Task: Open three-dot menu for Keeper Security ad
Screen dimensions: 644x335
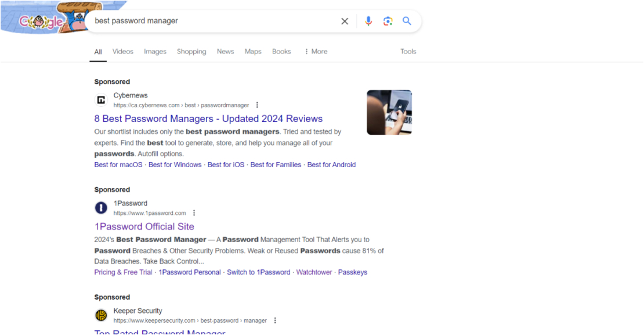Action: (x=275, y=320)
